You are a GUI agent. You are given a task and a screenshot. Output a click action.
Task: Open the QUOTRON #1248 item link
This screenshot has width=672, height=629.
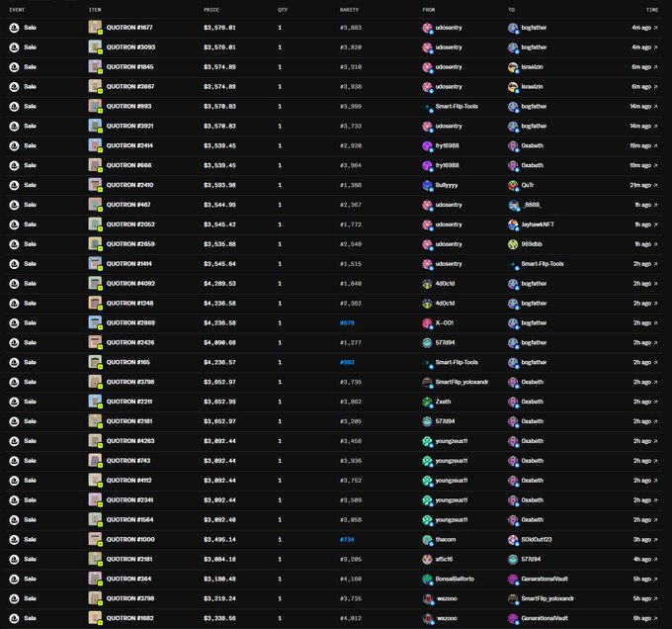129,304
